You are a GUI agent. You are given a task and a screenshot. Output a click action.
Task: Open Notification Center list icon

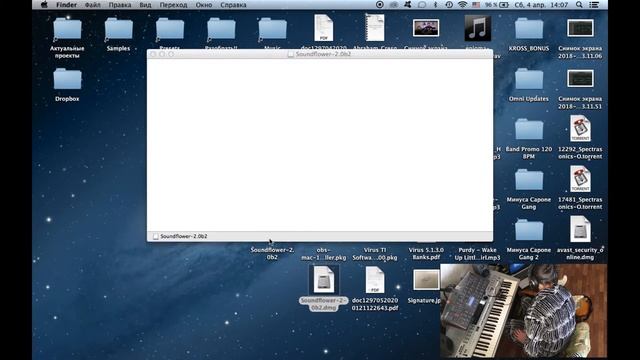(x=594, y=5)
